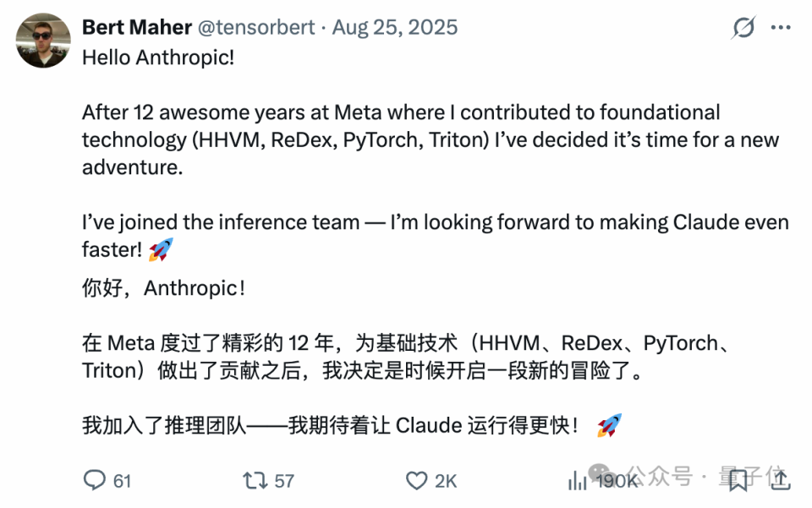Toggle repost of Bert's announcement

click(x=254, y=480)
